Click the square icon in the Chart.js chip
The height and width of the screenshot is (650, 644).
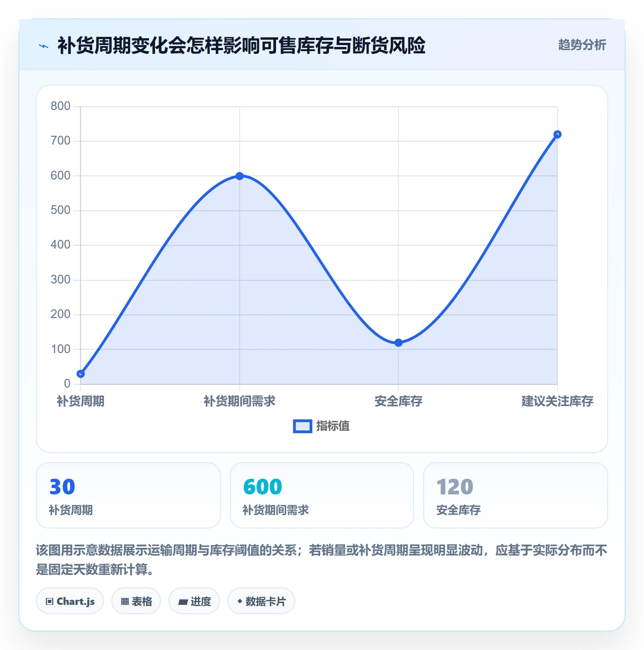tap(50, 602)
